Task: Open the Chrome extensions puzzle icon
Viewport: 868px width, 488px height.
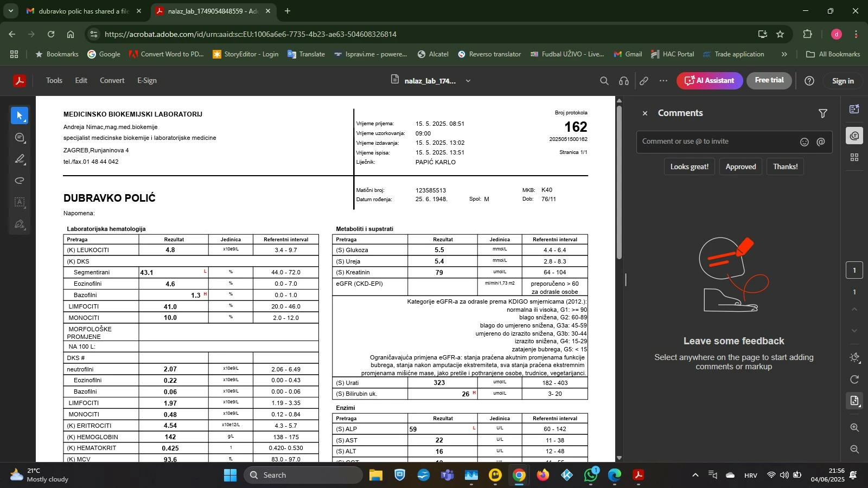Action: pyautogui.click(x=807, y=34)
